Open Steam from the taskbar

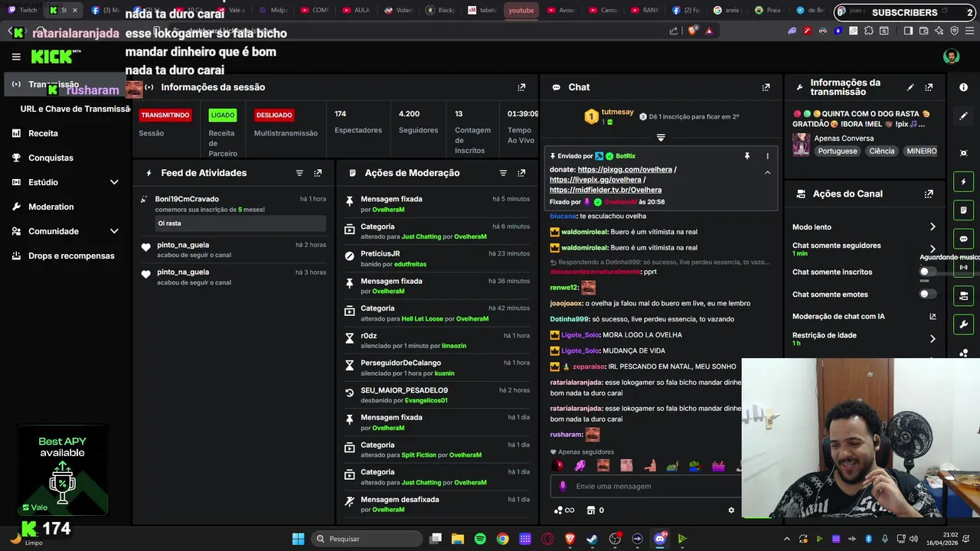[592, 539]
